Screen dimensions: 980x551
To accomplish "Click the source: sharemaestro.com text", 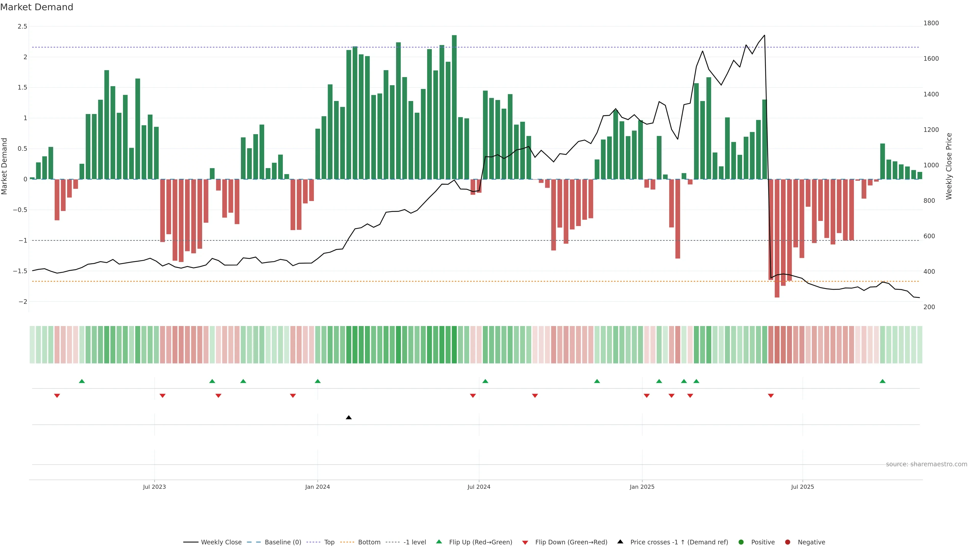I will click(926, 464).
